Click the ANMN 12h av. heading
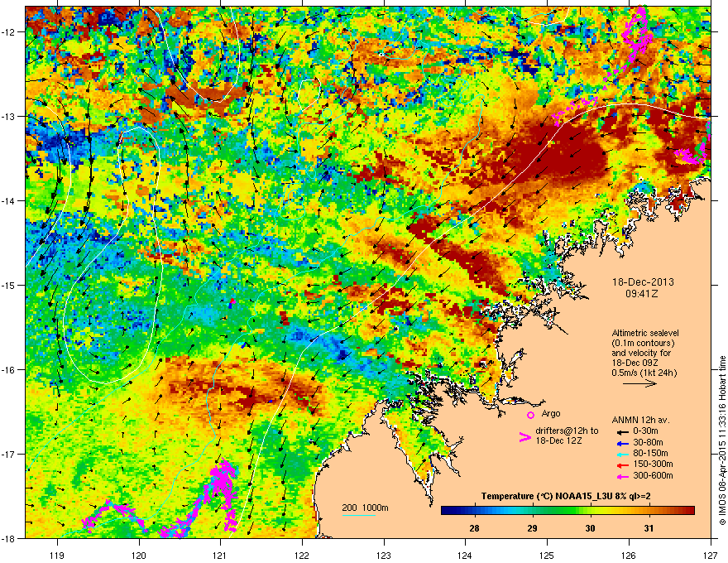 (640, 420)
